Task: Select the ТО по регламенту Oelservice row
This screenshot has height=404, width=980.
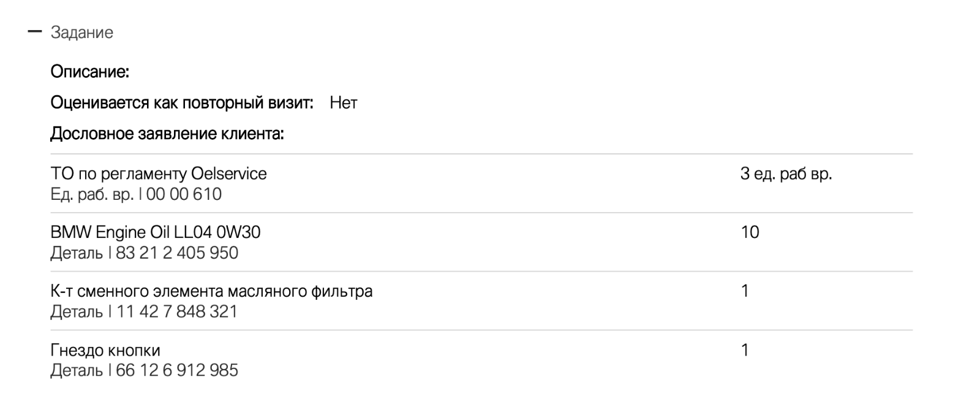Action: (x=481, y=183)
